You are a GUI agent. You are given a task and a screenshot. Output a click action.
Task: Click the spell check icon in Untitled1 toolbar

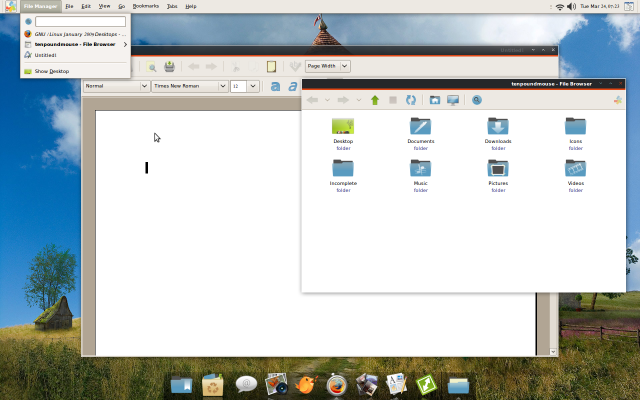295,66
